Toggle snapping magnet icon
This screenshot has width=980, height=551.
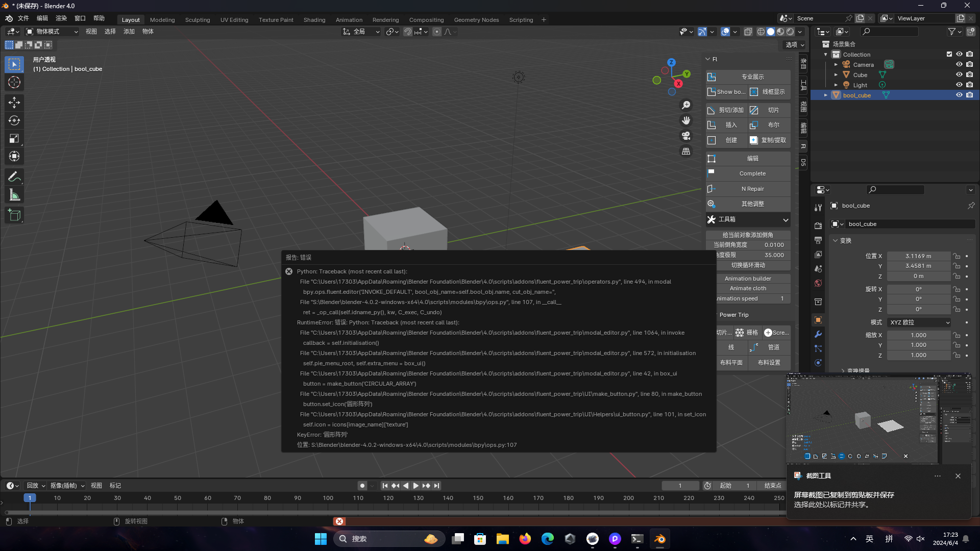click(x=408, y=32)
